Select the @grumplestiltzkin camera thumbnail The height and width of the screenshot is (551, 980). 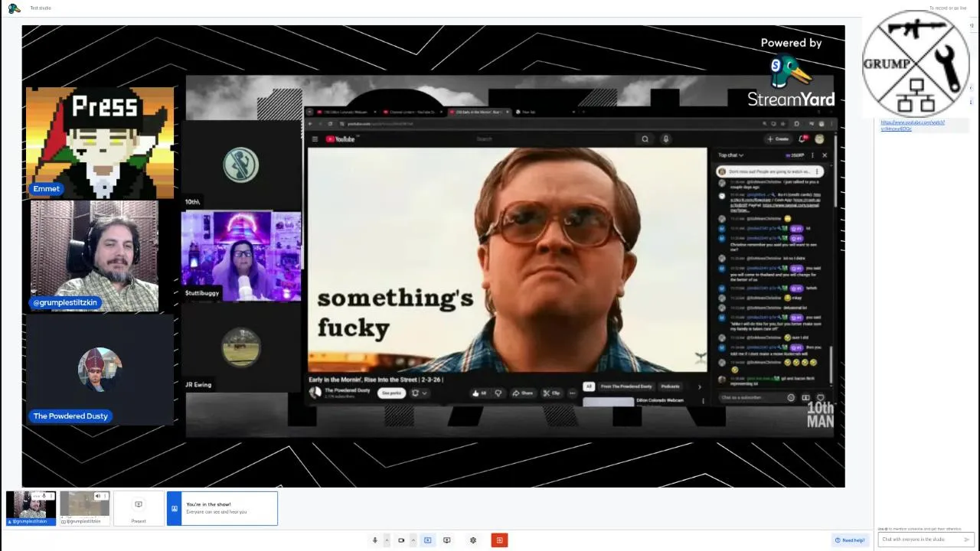pos(31,507)
